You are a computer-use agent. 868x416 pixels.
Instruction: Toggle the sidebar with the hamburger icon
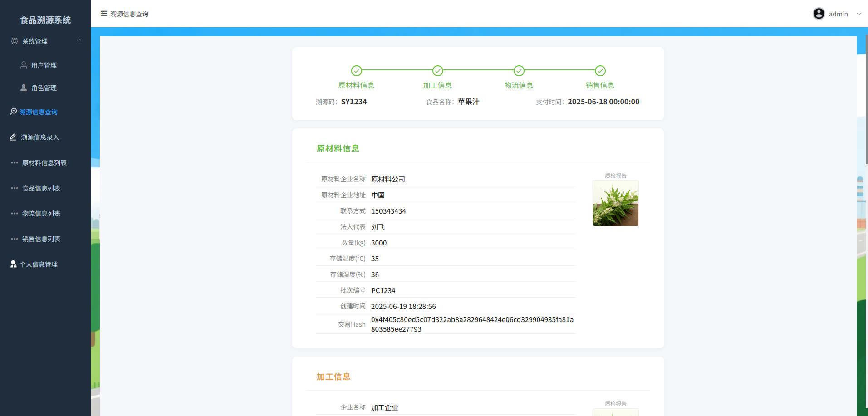(x=104, y=14)
